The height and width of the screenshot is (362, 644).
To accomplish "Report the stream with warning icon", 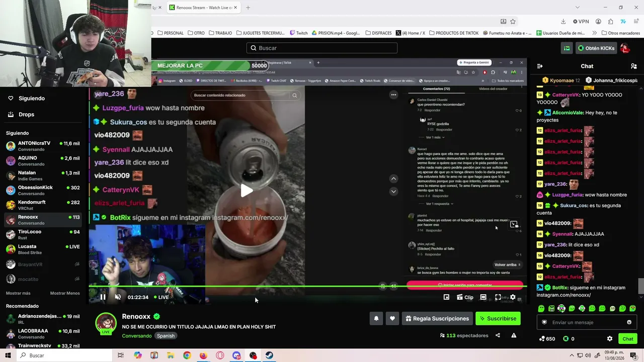I will 514,335.
